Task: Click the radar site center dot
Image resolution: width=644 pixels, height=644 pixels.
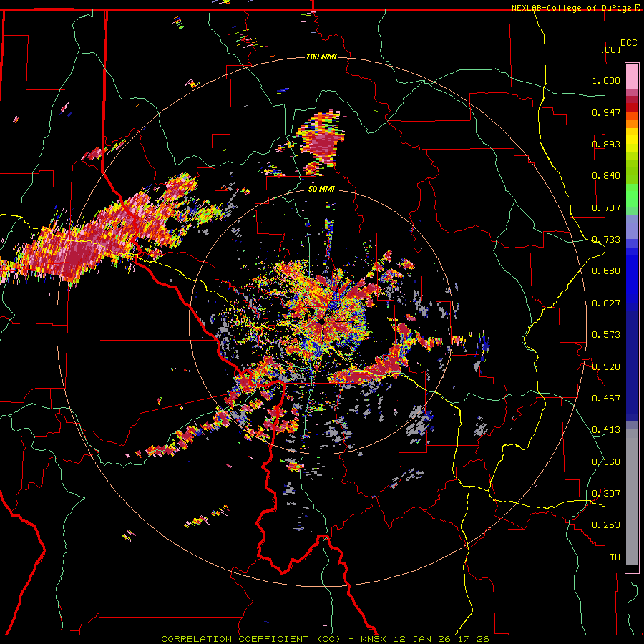Action: tap(321, 321)
